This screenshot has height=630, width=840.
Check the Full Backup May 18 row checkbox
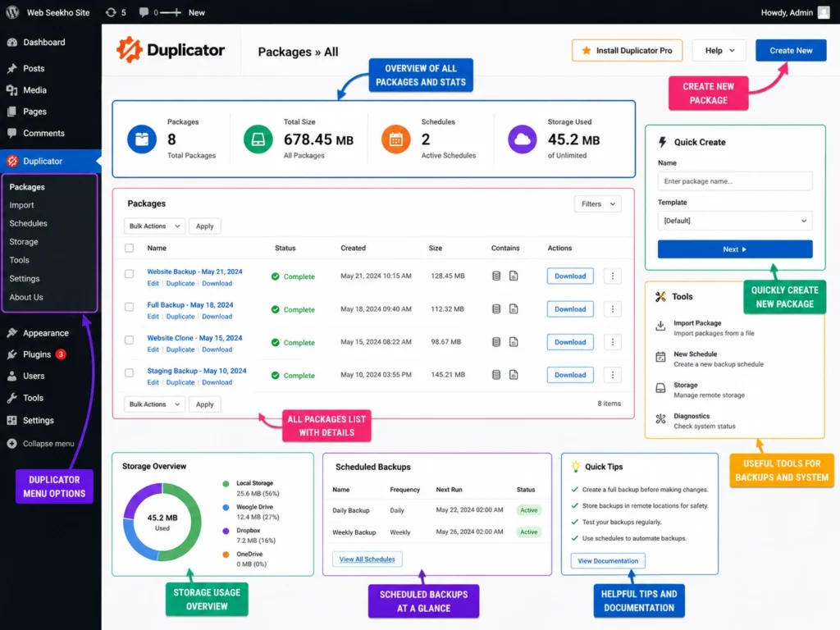point(129,307)
